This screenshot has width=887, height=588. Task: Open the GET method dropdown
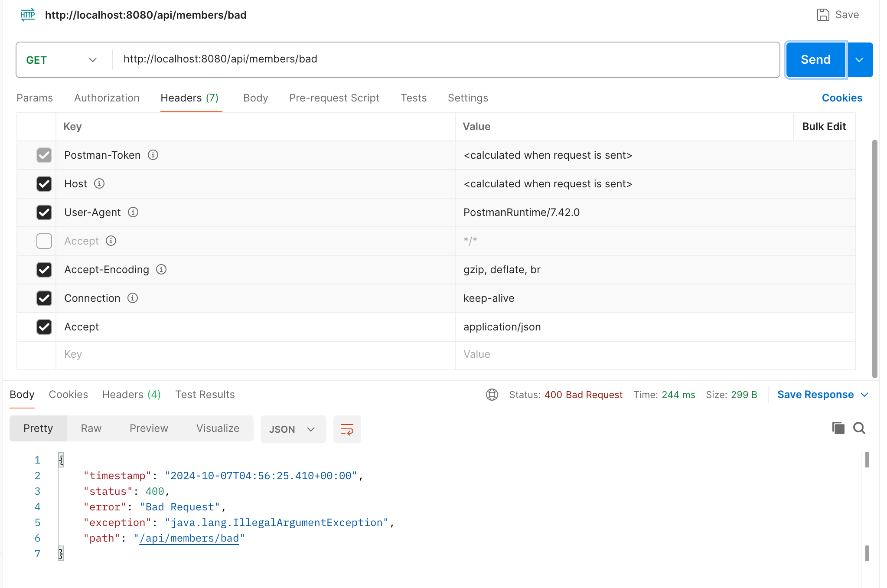point(61,60)
